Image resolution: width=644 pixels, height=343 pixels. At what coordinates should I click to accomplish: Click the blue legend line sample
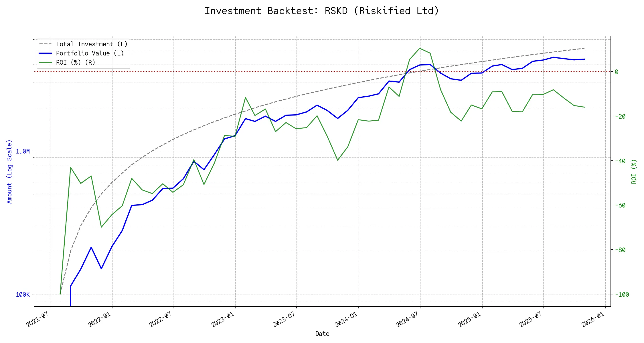coord(46,53)
